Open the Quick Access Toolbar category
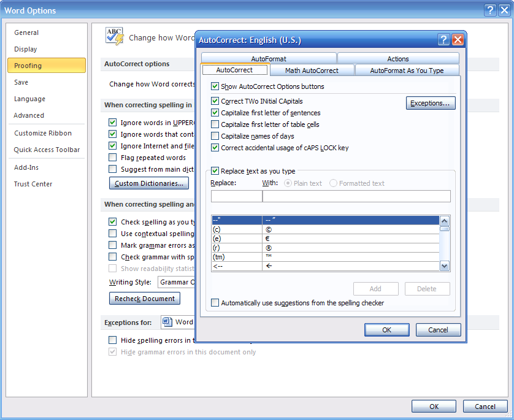This screenshot has width=514, height=420. click(47, 150)
